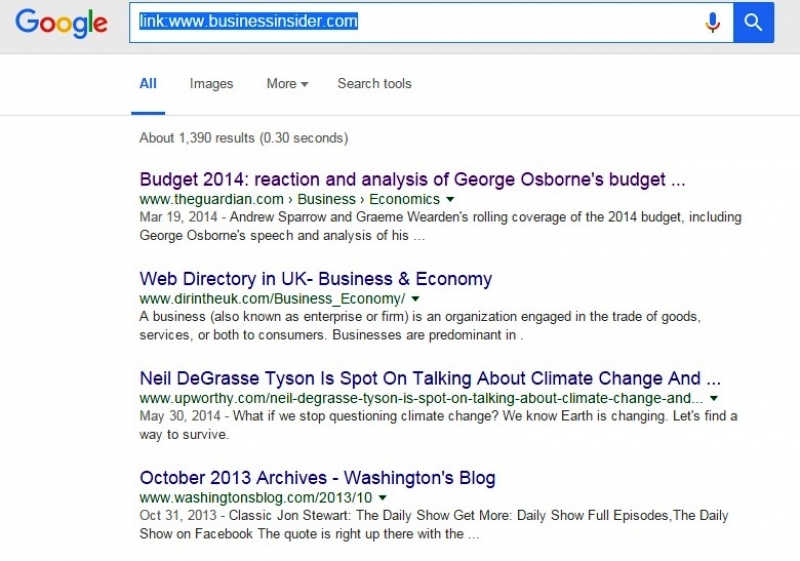Click the 'A business (also known as enterprise' snippet
Screen dimensions: 800x561
420,325
